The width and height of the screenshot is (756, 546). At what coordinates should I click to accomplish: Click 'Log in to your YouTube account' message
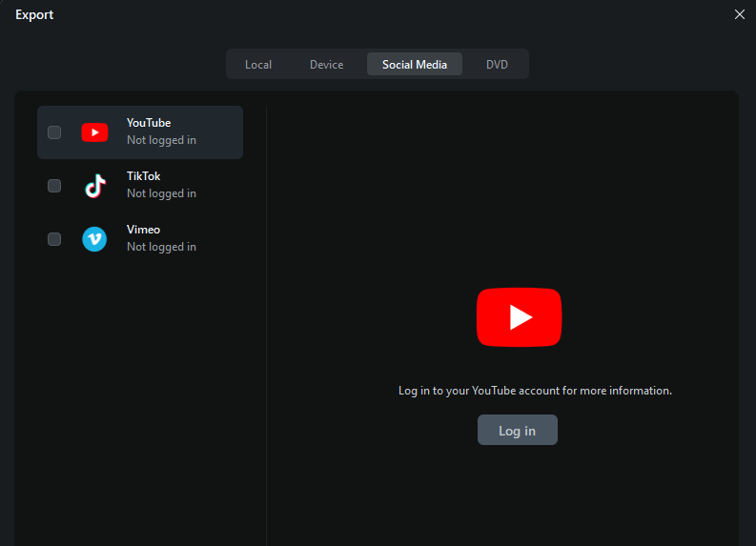pos(535,391)
